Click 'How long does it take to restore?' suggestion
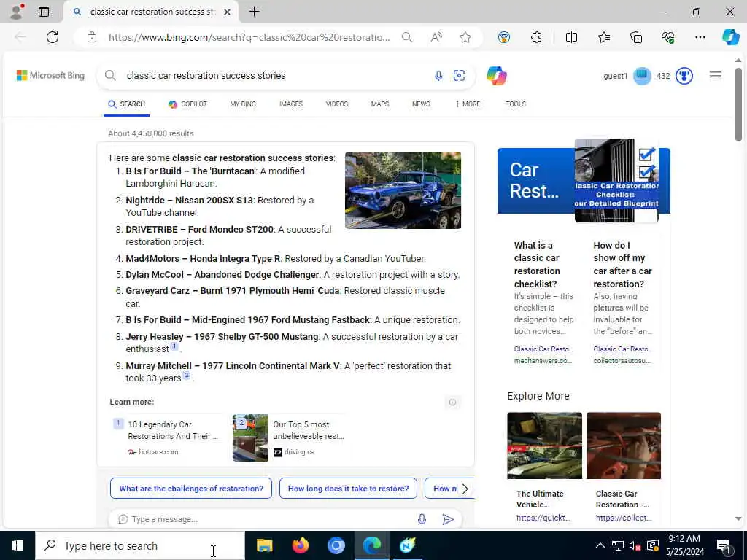This screenshot has height=560, width=747. [x=348, y=489]
